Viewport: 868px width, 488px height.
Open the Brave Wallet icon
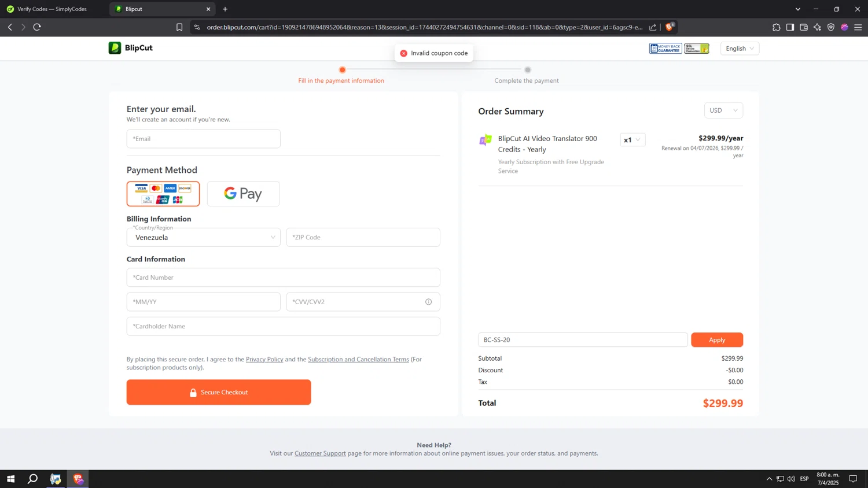804,27
